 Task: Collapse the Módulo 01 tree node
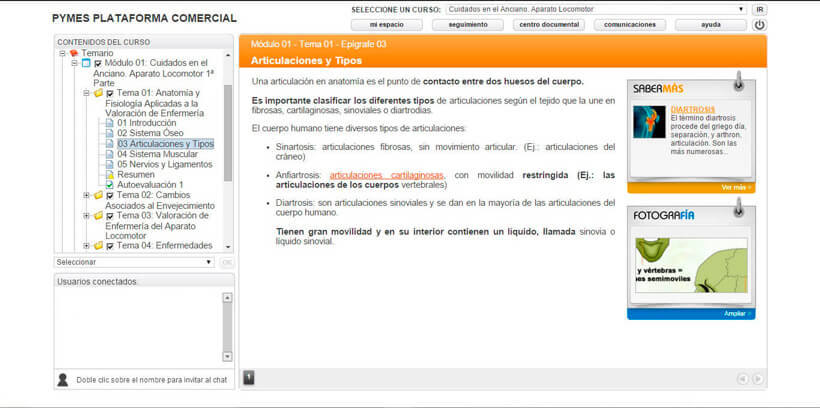(x=75, y=63)
